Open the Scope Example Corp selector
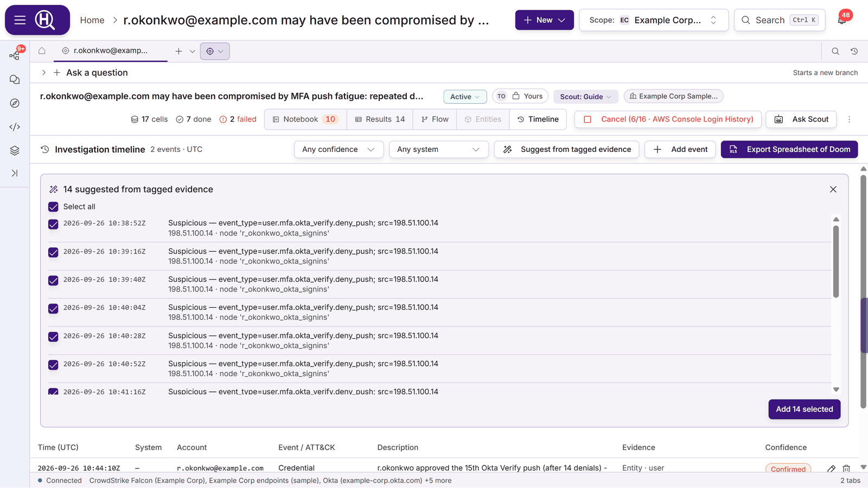The width and height of the screenshot is (868, 488). [x=654, y=20]
